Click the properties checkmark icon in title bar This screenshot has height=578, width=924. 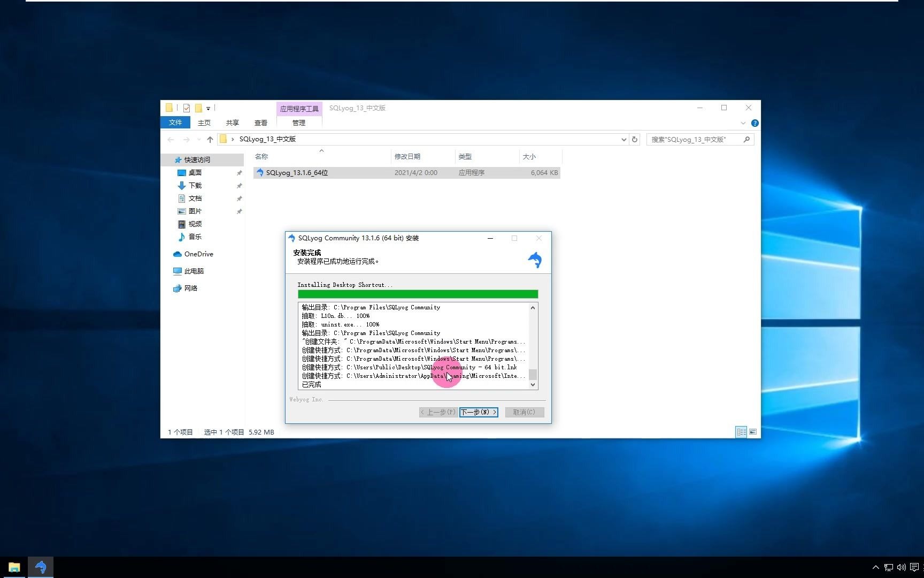[x=186, y=108]
